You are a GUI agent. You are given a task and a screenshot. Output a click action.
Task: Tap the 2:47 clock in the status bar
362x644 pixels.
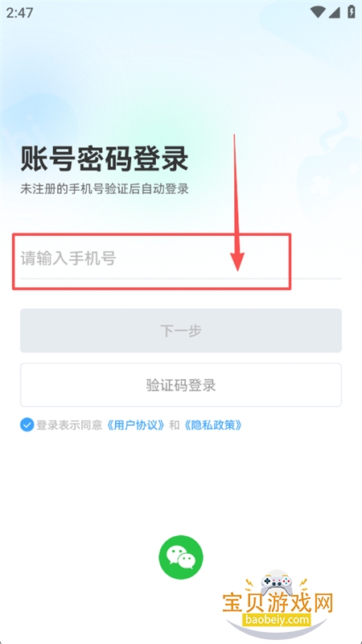click(19, 13)
